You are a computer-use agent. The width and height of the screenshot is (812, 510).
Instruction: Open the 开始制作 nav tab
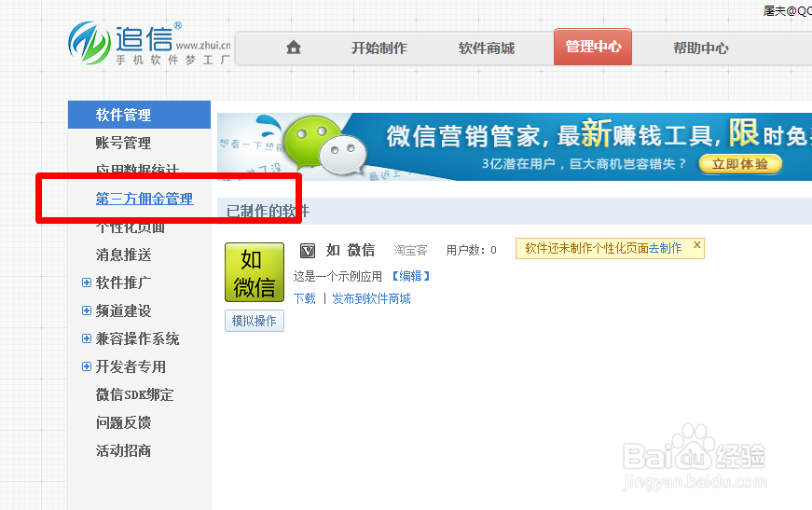(x=379, y=48)
